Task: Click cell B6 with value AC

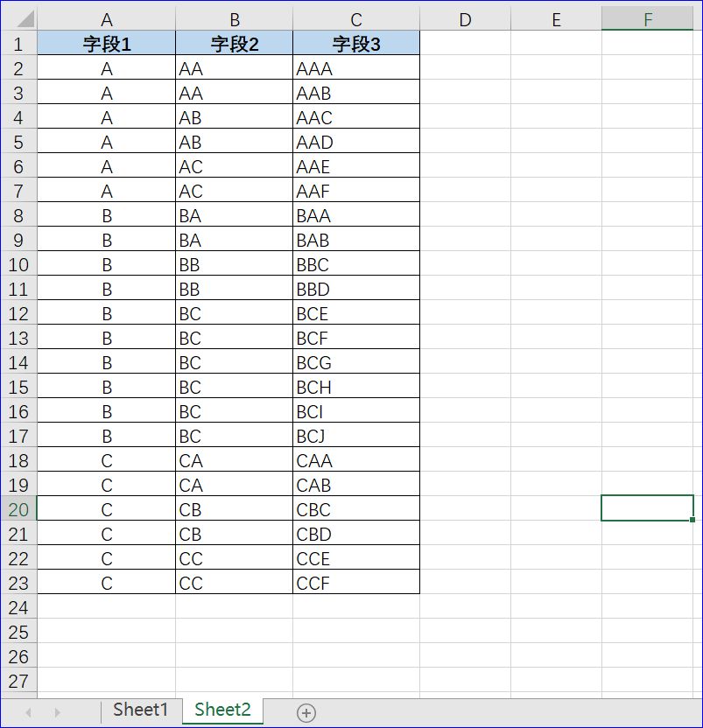Action: tap(234, 166)
